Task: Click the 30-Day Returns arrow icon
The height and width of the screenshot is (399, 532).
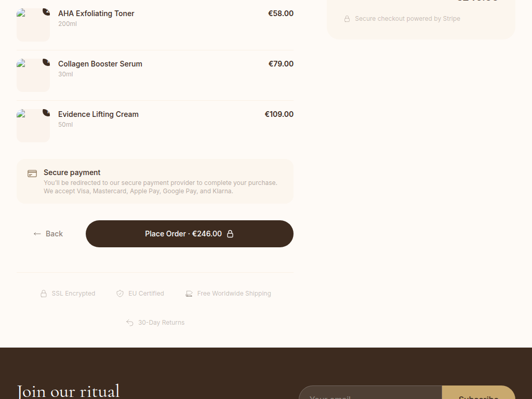Action: (130, 323)
